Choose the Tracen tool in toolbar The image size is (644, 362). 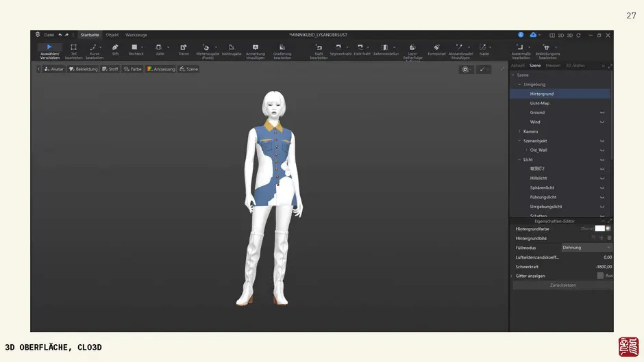click(184, 49)
